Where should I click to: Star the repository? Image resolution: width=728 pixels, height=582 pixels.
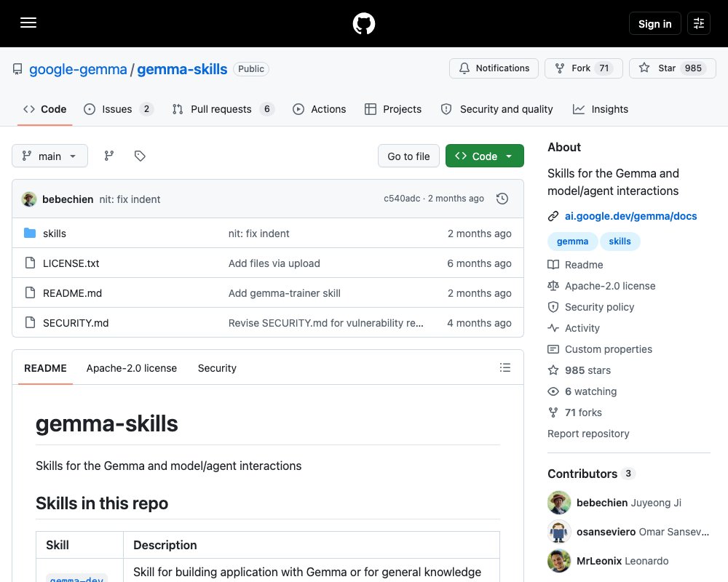click(672, 68)
